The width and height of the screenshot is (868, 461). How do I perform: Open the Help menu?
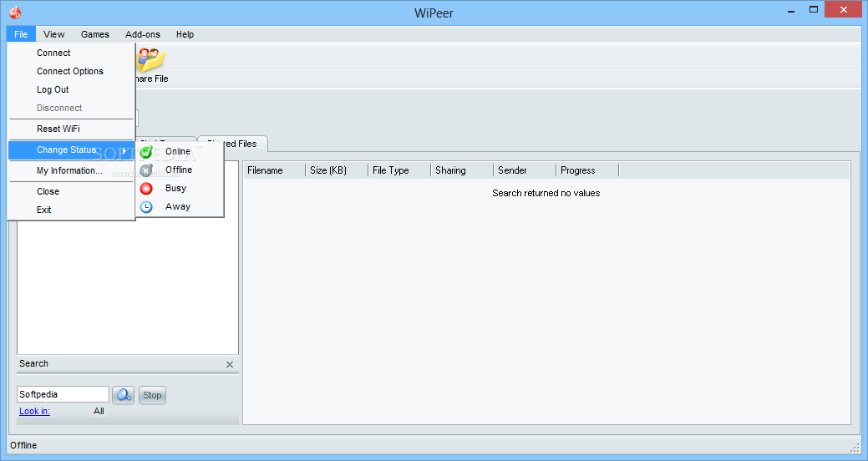click(185, 34)
